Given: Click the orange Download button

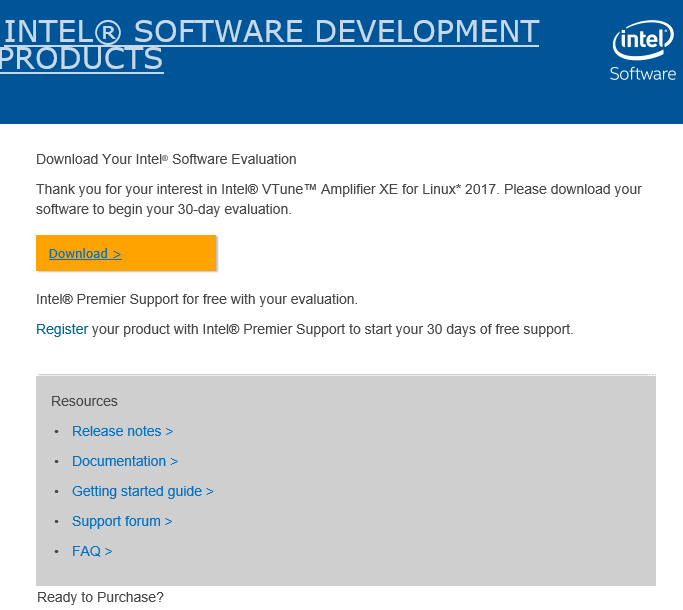Looking at the screenshot, I should (126, 253).
